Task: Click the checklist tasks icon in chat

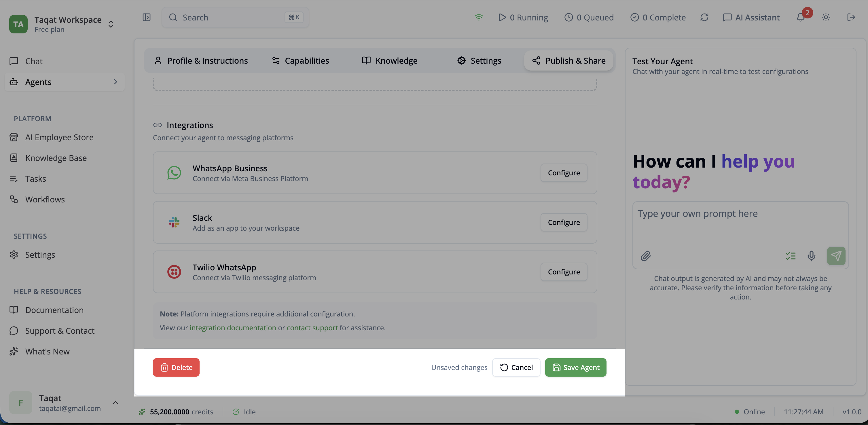Action: click(x=791, y=256)
